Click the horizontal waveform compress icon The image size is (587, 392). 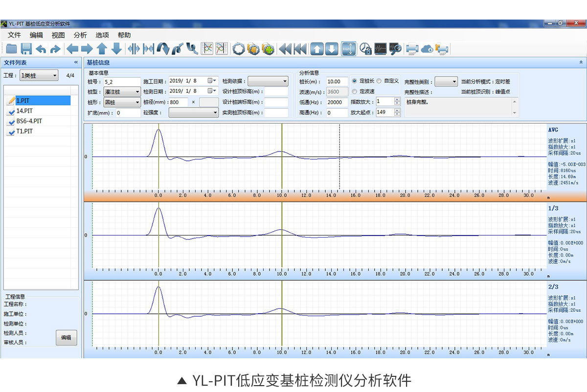point(148,48)
